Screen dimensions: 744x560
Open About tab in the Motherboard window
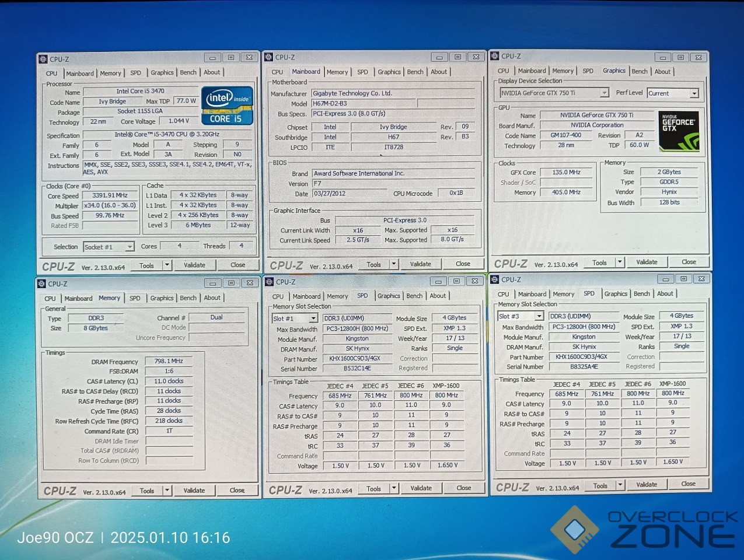click(439, 72)
